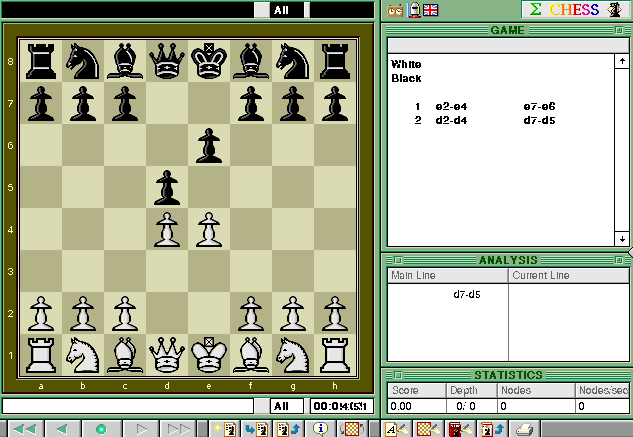Select the white bishop on c1

[125, 355]
